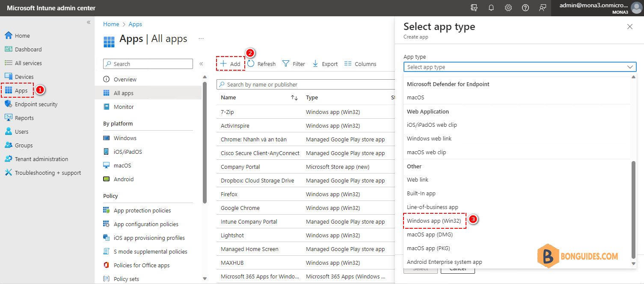The height and width of the screenshot is (284, 644).
Task: Choose Line-of-business app option
Action: tap(433, 207)
